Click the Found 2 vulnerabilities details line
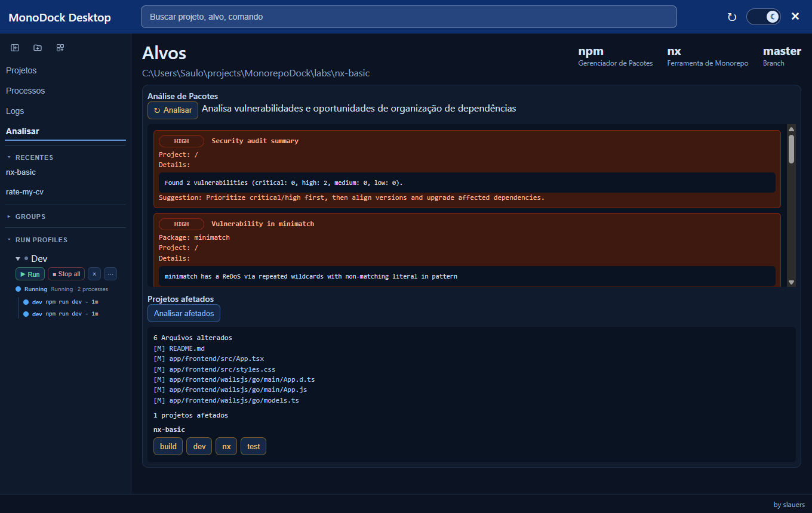The image size is (812, 513). (x=284, y=183)
